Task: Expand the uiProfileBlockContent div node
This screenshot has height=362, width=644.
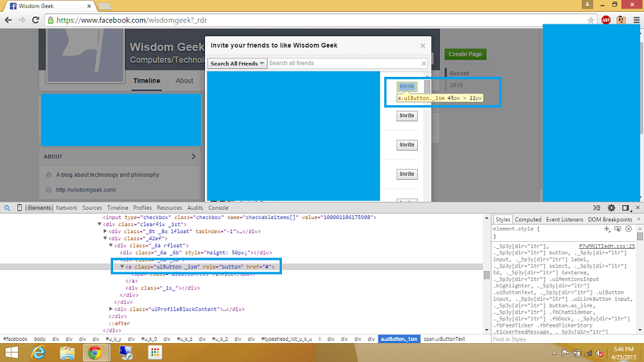Action: click(x=111, y=309)
